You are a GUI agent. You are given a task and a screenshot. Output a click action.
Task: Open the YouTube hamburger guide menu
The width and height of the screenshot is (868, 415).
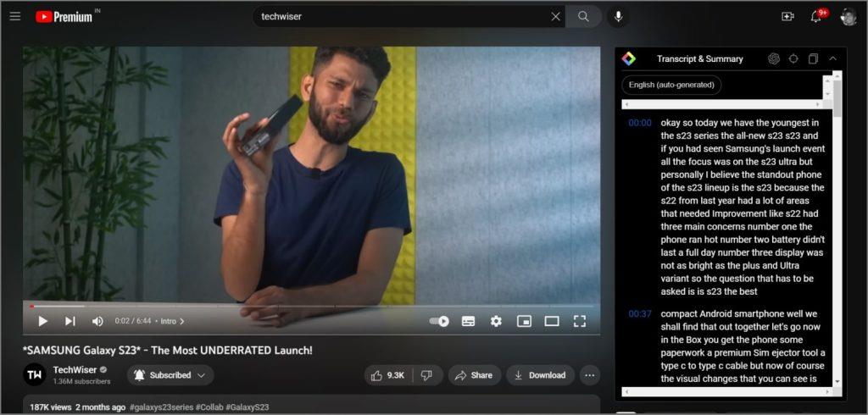[x=15, y=16]
